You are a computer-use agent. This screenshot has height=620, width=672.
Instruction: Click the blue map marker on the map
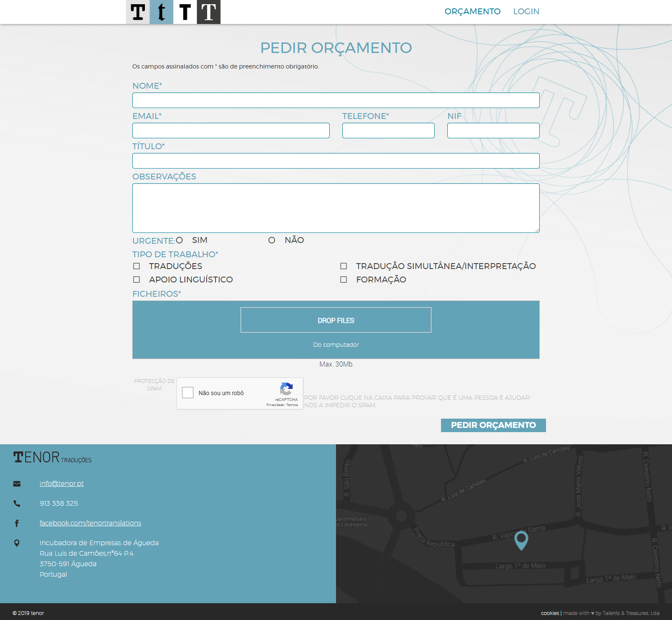pos(521,541)
